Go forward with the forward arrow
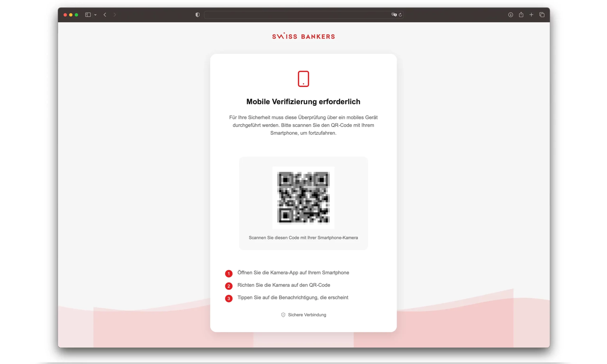This screenshot has height=364, width=607. point(115,15)
